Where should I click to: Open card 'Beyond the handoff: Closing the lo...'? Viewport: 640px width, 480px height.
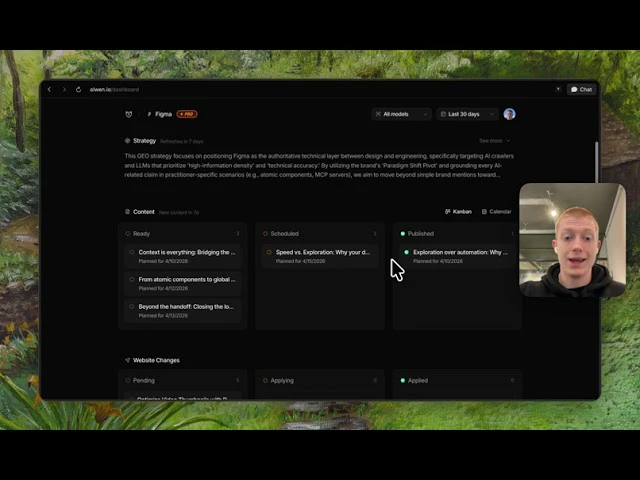[x=182, y=311]
